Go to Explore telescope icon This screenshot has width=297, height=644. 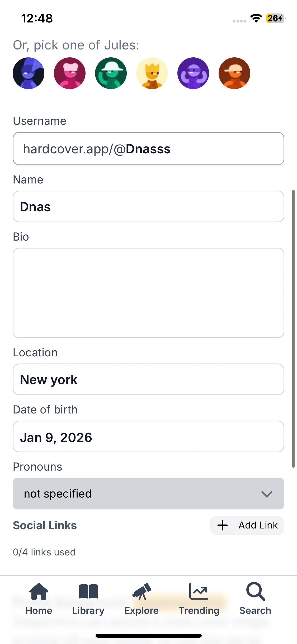pos(142,591)
